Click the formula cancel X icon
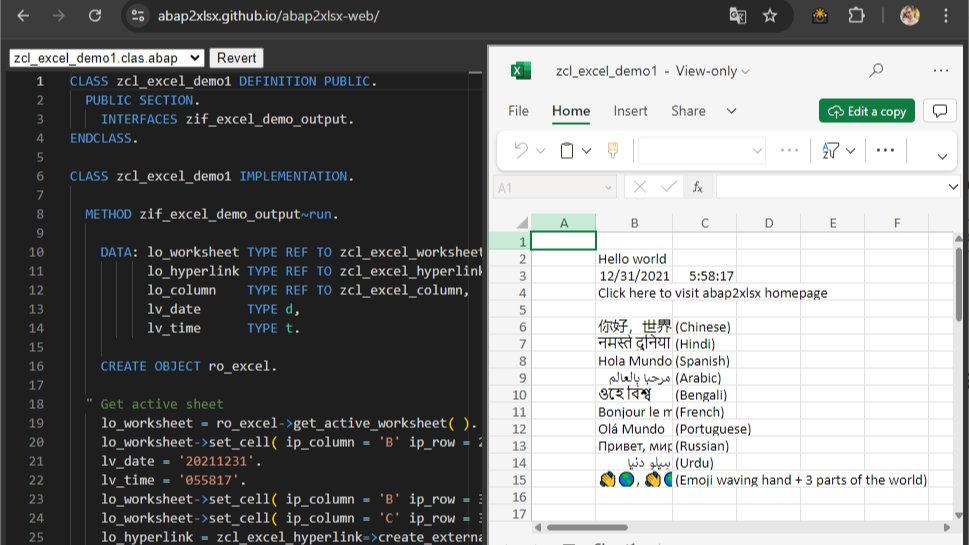This screenshot has height=545, width=969. (640, 187)
